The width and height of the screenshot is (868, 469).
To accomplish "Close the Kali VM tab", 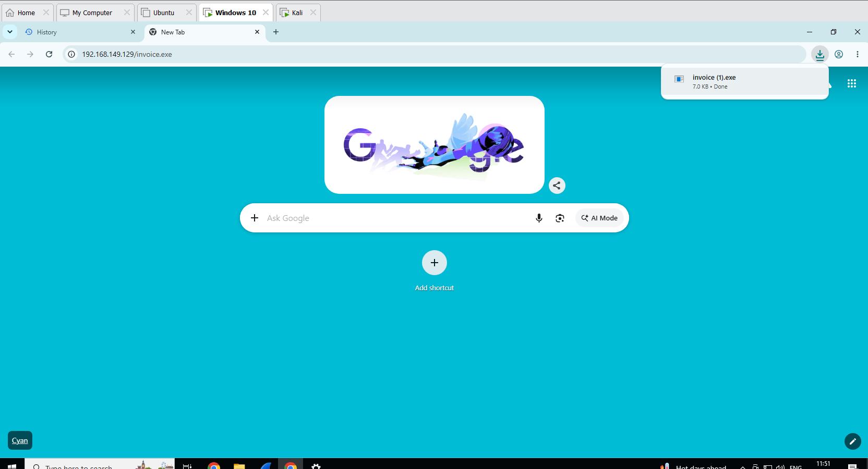I will coord(313,13).
